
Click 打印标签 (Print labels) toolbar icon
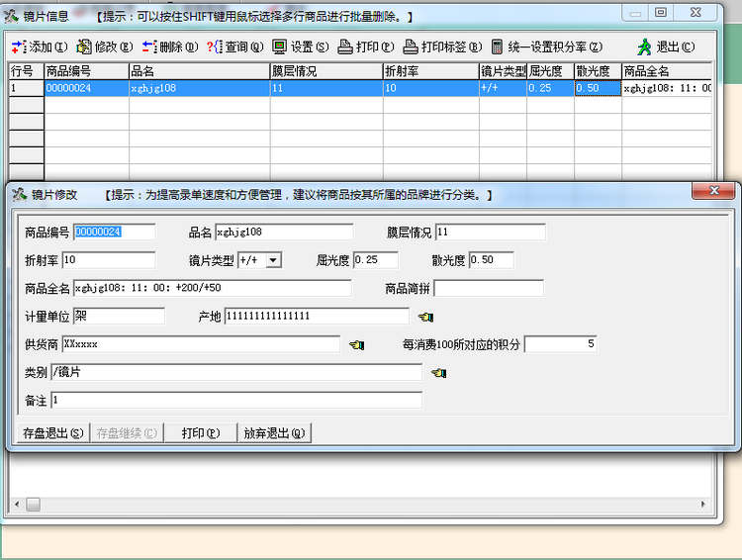pos(411,47)
